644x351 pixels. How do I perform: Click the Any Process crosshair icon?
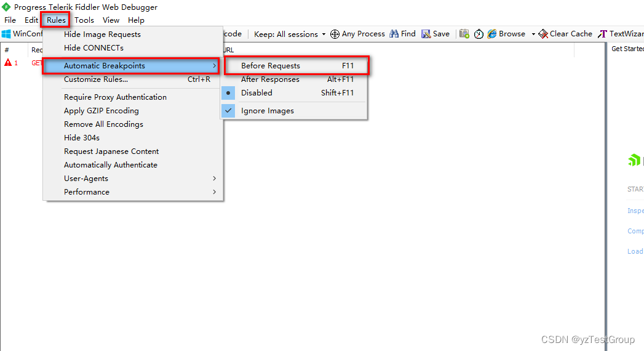pyautogui.click(x=335, y=34)
